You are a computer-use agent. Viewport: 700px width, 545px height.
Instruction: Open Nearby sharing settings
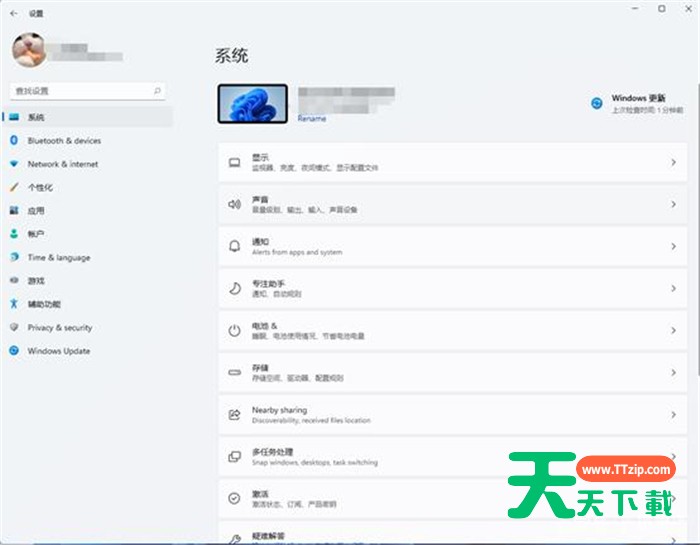coord(453,415)
